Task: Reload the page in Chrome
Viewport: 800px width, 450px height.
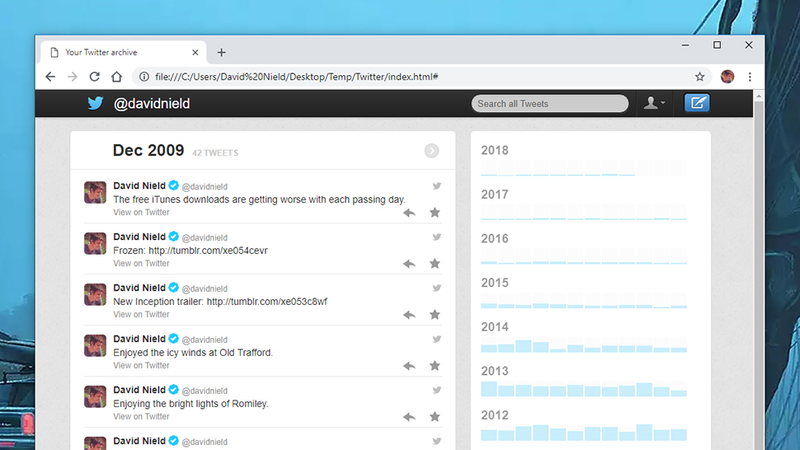Action: pos(94,77)
